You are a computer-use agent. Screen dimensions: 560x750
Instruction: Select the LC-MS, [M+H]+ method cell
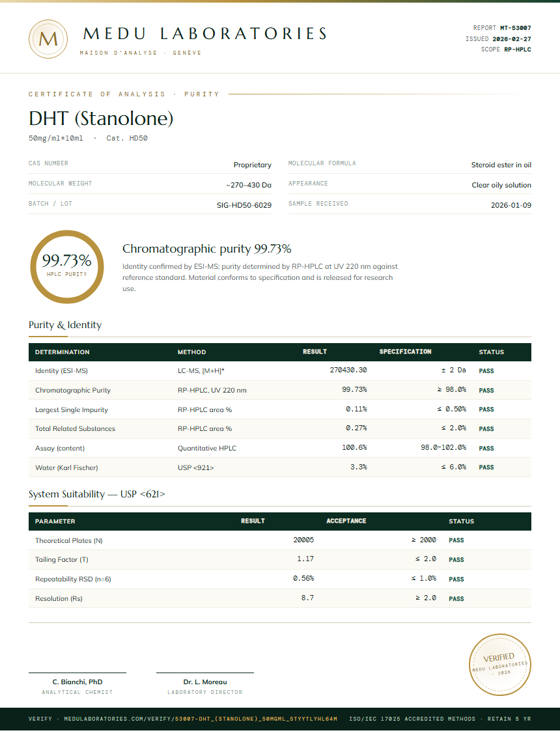click(201, 370)
